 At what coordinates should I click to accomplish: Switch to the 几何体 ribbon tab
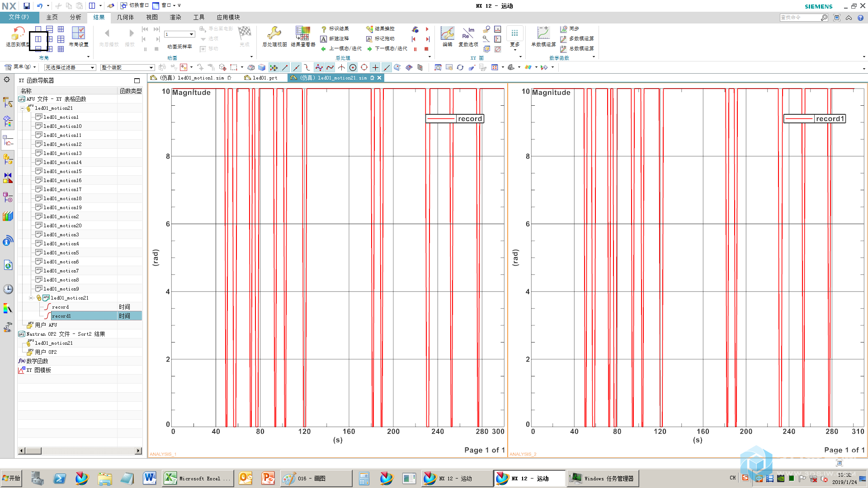tap(125, 17)
